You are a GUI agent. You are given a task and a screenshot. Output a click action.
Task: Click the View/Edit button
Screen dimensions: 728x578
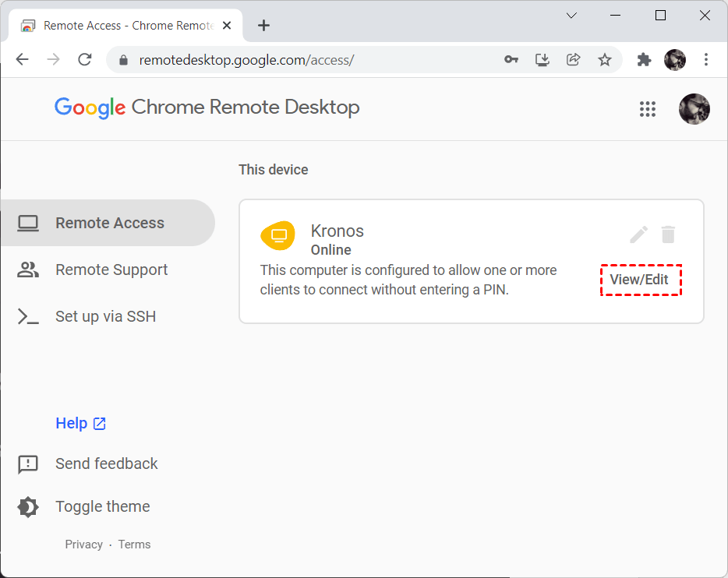tap(640, 280)
